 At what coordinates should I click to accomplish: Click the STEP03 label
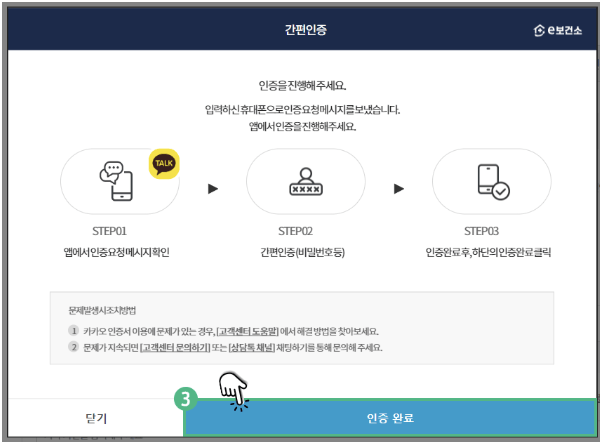tap(481, 231)
